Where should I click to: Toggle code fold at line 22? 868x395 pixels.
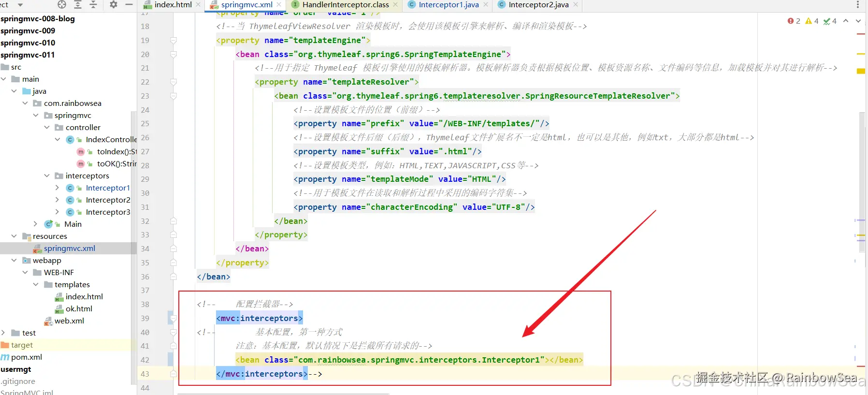click(174, 82)
